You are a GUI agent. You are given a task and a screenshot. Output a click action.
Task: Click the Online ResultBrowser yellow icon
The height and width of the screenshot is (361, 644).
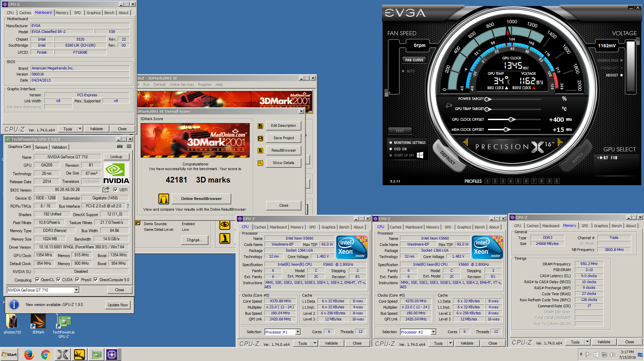point(164,199)
